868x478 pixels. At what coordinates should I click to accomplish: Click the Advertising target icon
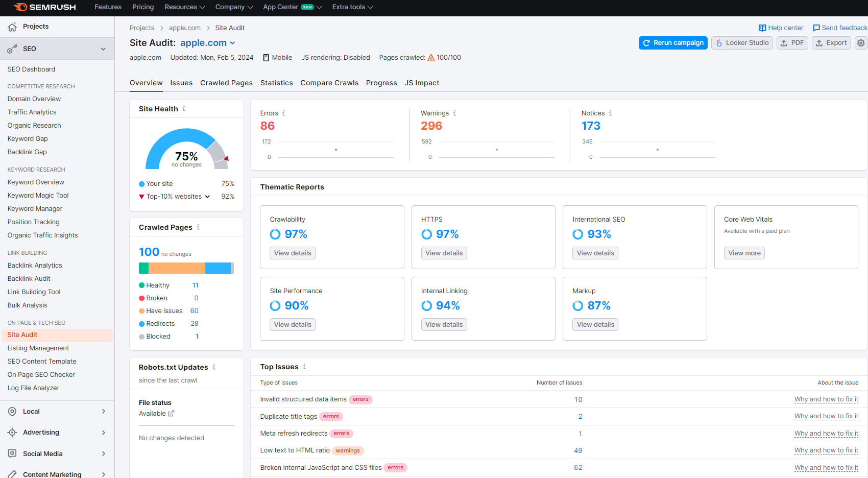12,433
